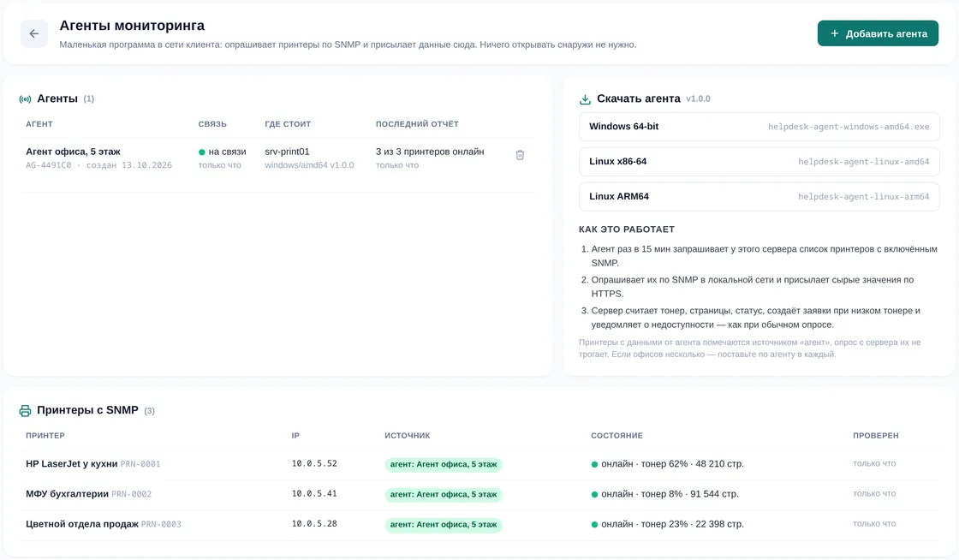The height and width of the screenshot is (560, 959).
Task: Click the version label «v1.0.0» near download heading
Action: (x=698, y=99)
